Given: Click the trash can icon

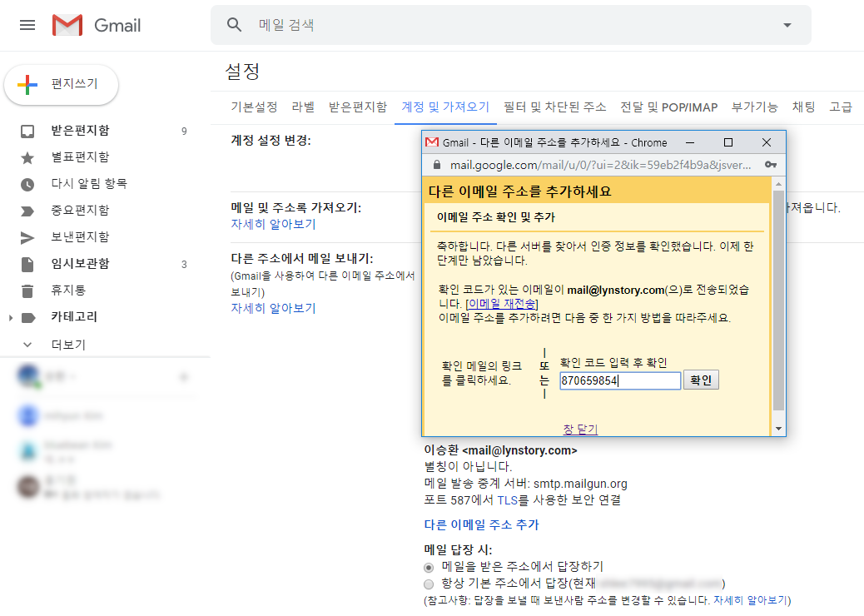Looking at the screenshot, I should tap(27, 291).
